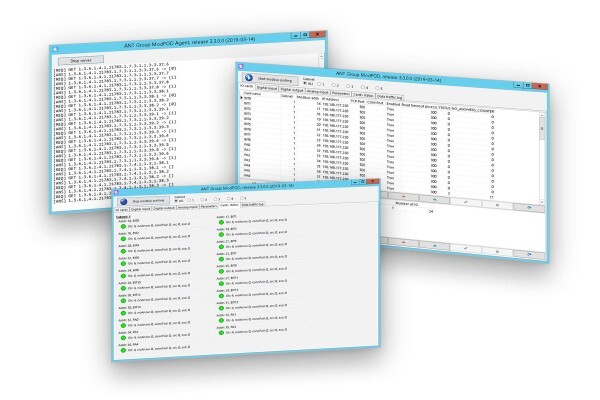Open Parameters tab in back ModPOD window
Image resolution: width=600 pixels, height=400 pixels.
pyautogui.click(x=341, y=93)
